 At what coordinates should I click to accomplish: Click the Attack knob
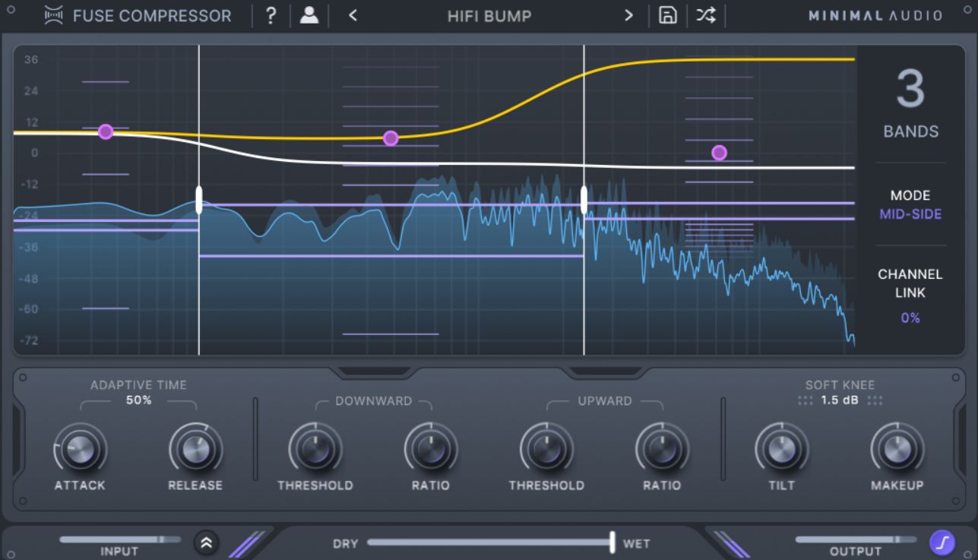pyautogui.click(x=80, y=449)
